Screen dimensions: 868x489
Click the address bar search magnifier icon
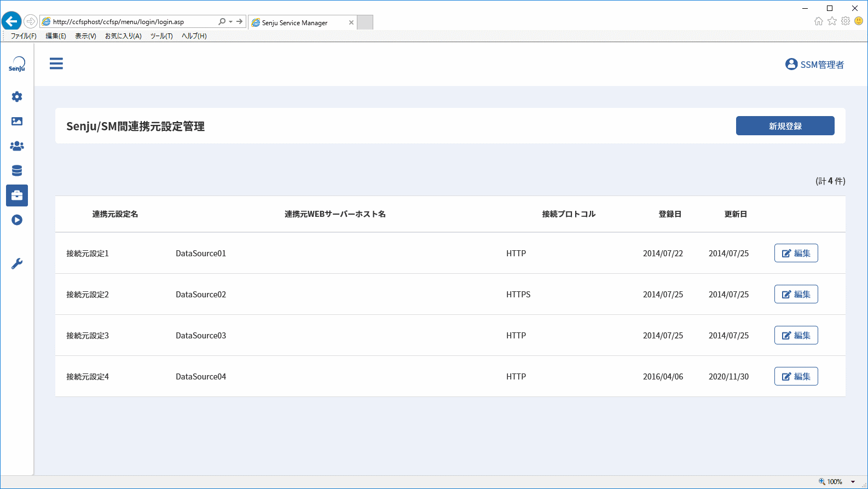(x=222, y=22)
